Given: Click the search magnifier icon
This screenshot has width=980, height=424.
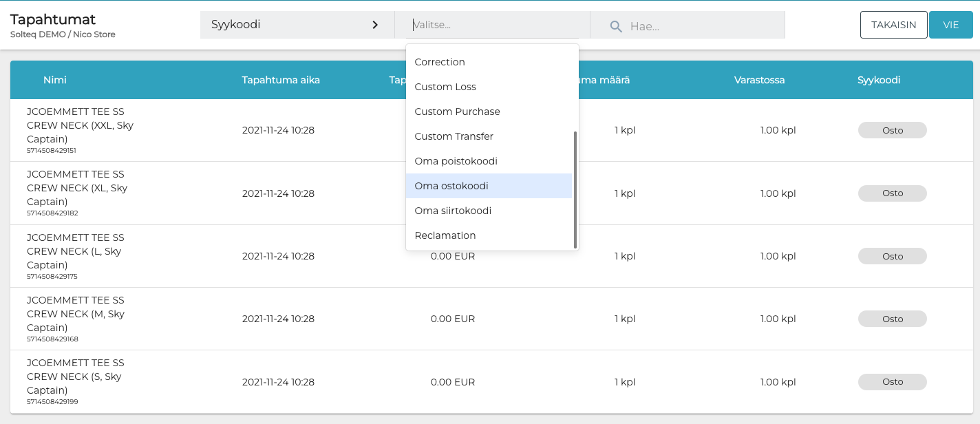Looking at the screenshot, I should [x=616, y=26].
